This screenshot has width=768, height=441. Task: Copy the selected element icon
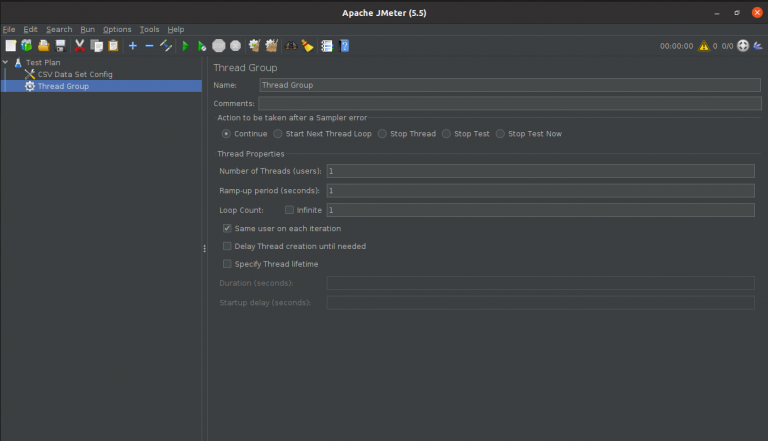96,46
